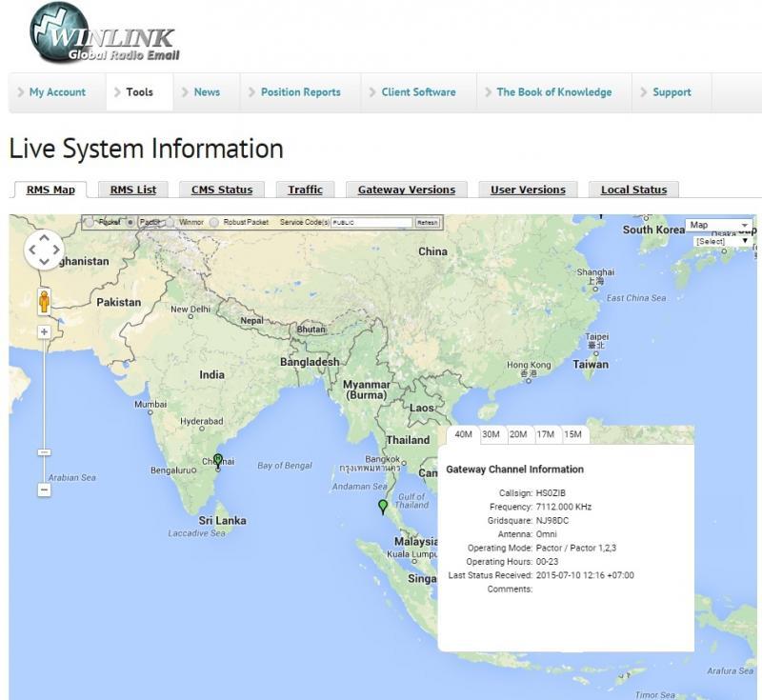762x700 pixels.
Task: Open the Map type dropdown
Action: (x=719, y=225)
